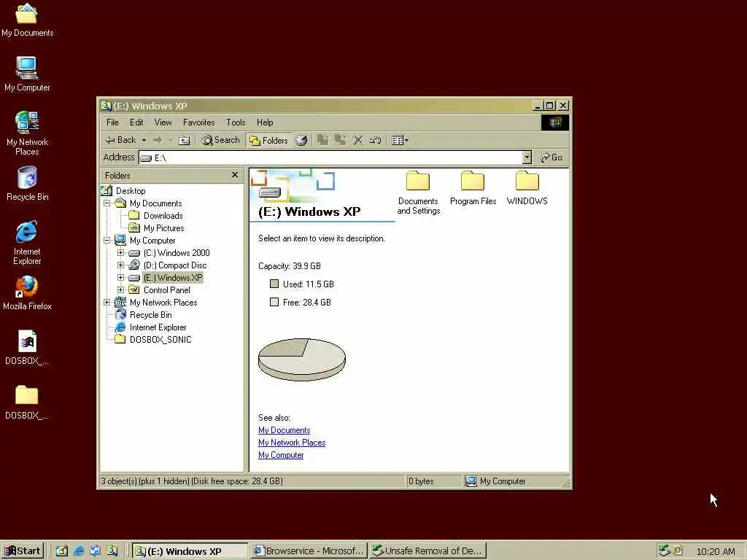Open the Search pane
Image resolution: width=747 pixels, height=560 pixels.
(220, 140)
